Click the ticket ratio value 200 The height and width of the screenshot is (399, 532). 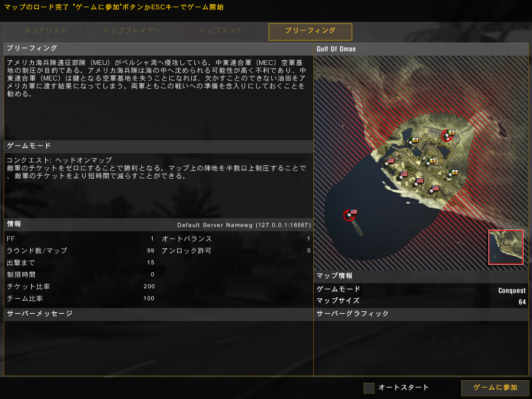coord(149,286)
